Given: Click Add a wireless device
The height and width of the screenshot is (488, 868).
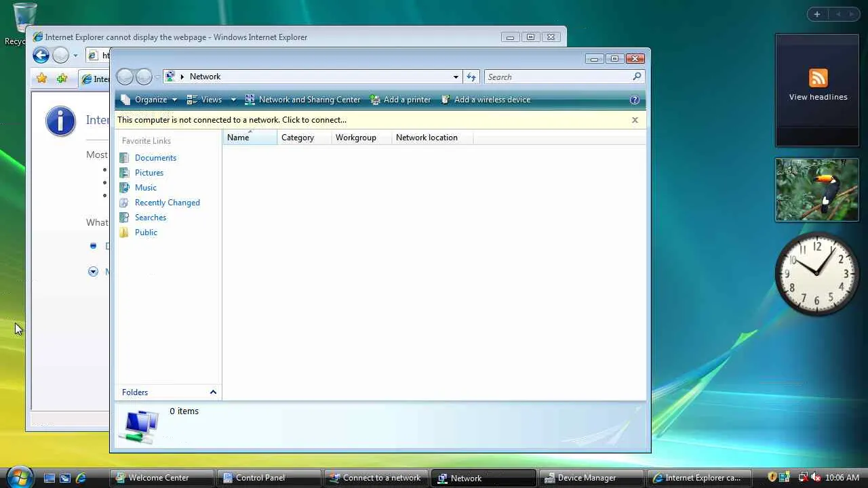Looking at the screenshot, I should point(486,100).
